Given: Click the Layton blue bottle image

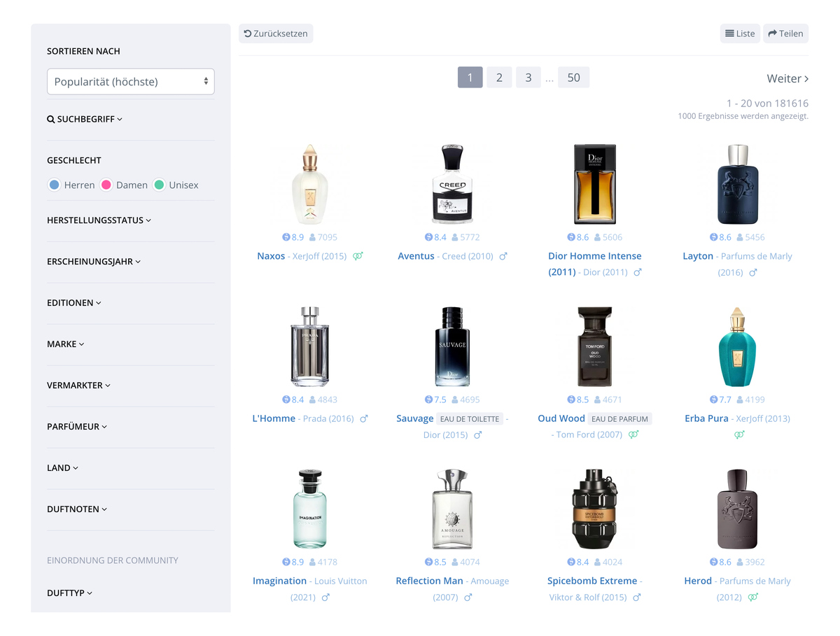Looking at the screenshot, I should [x=738, y=184].
